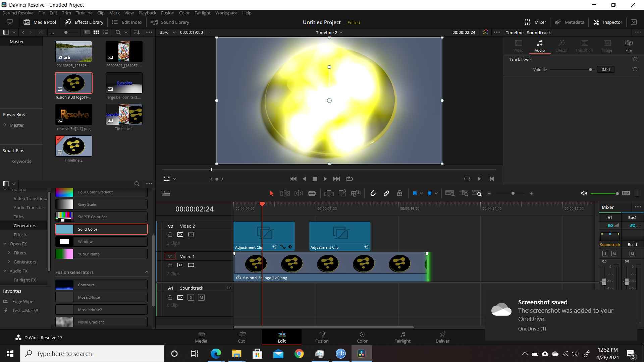
Task: Open the Inspector panel
Action: (607, 22)
